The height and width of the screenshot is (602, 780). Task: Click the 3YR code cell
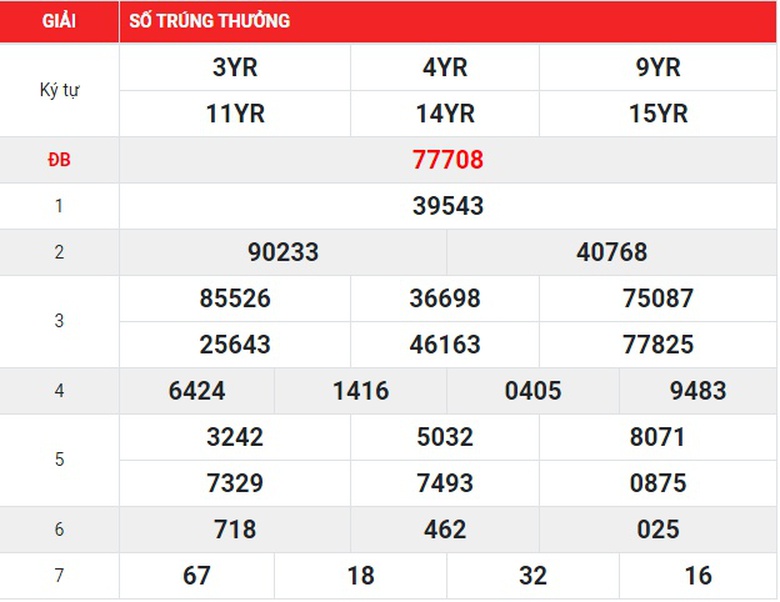click(x=235, y=67)
